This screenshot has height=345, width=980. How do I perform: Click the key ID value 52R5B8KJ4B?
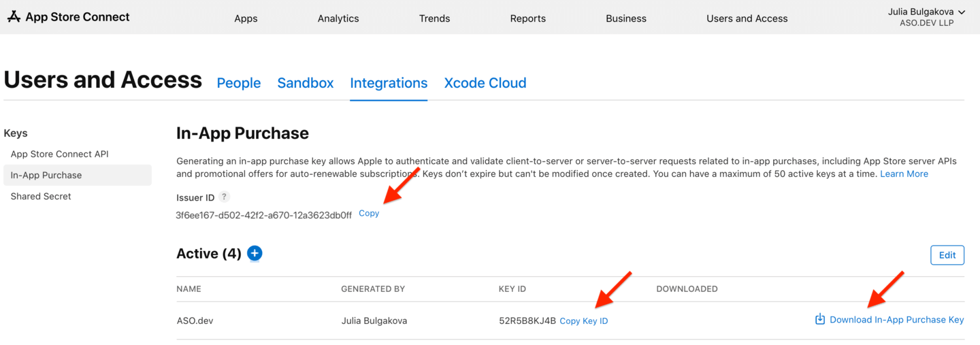pyautogui.click(x=527, y=321)
